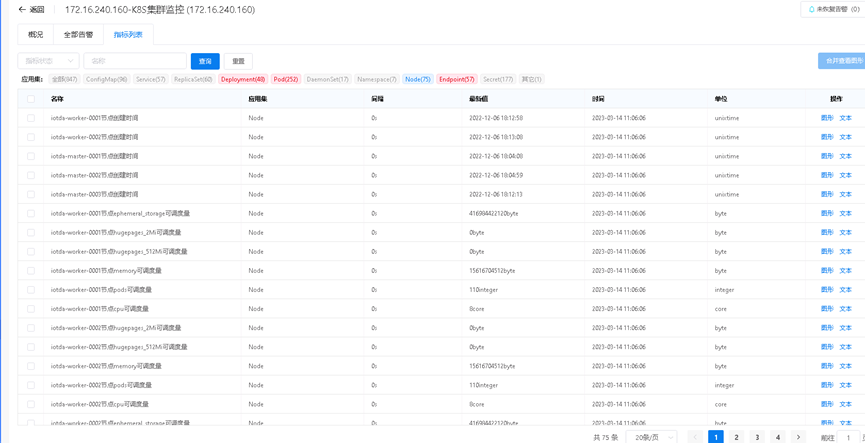Click value 416984422120byte in worker-0001 ephemeral_storage row
Screen dimensions: 865x443
pyautogui.click(x=493, y=214)
